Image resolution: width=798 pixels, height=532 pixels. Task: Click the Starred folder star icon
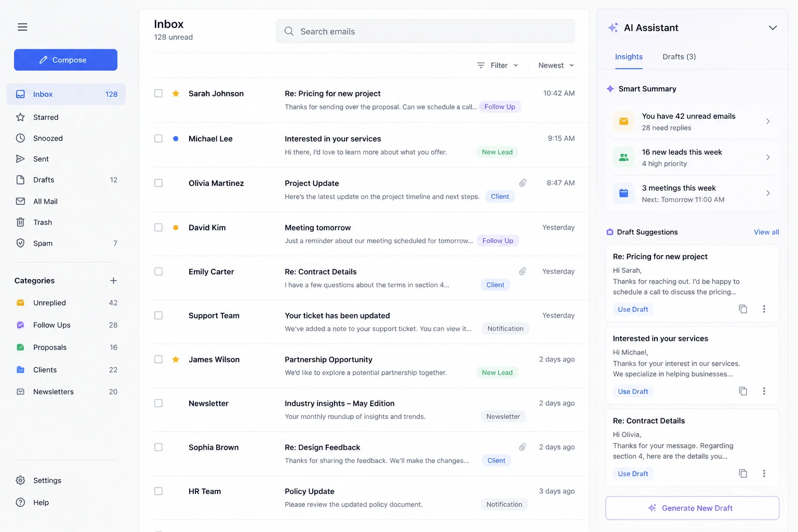click(20, 117)
